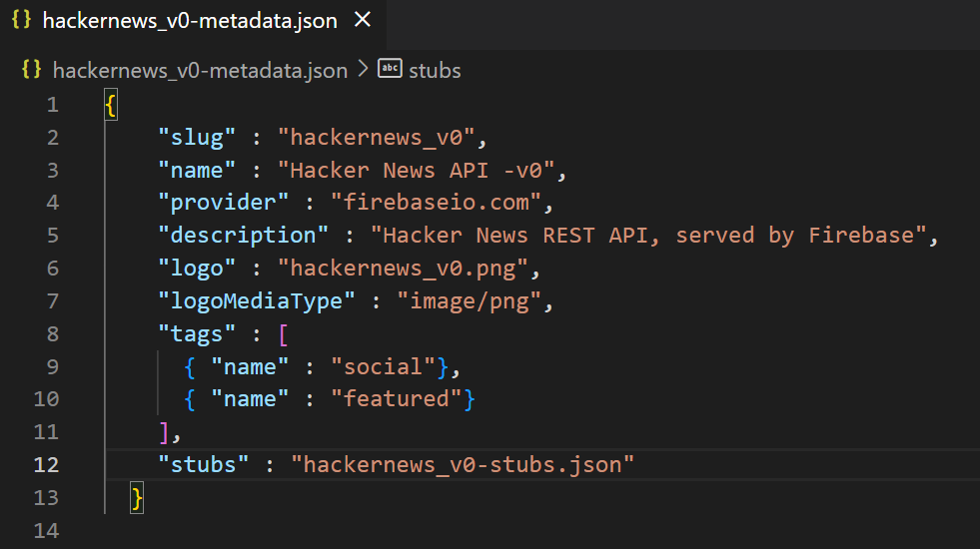Click the pink opening bracket after tags
This screenshot has height=549, width=980.
pos(283,334)
